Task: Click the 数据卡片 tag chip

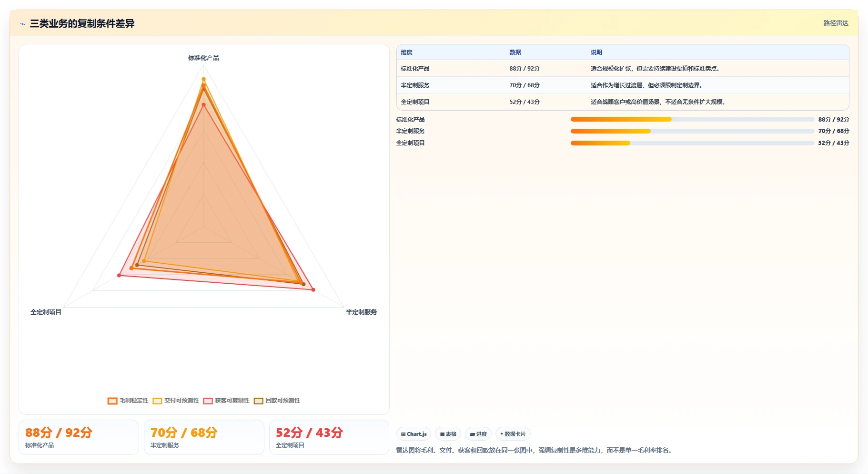Action: [513, 434]
